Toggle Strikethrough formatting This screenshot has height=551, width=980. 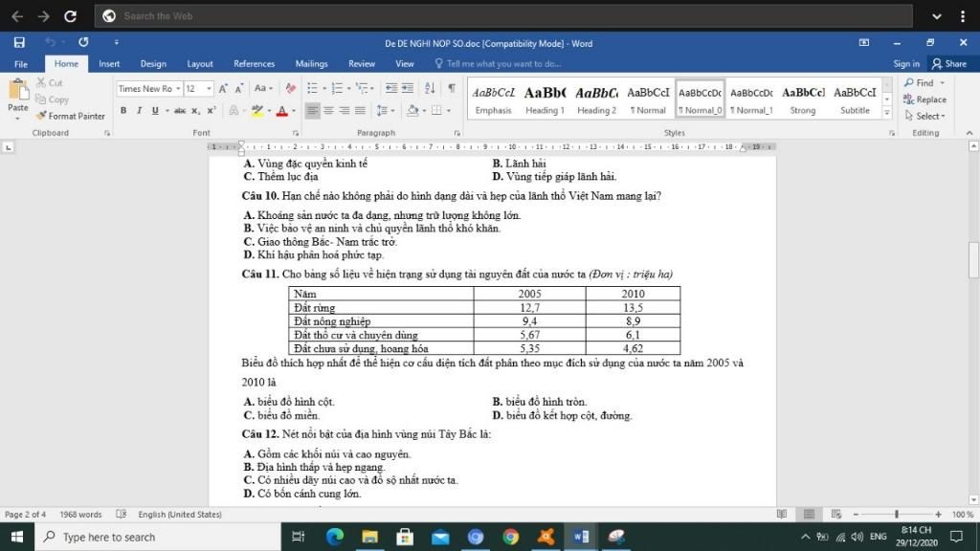click(180, 111)
